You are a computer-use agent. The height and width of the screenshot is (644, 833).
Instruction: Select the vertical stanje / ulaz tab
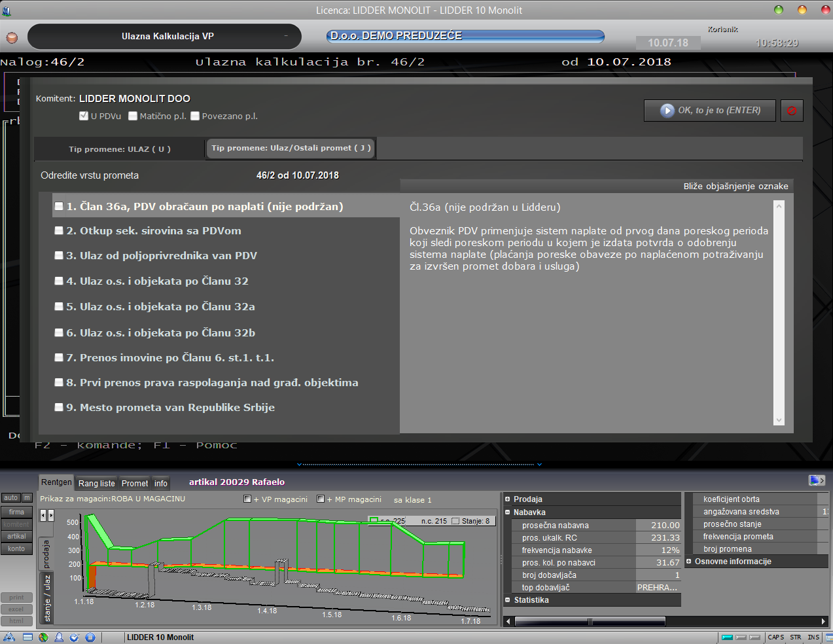pyautogui.click(x=47, y=598)
